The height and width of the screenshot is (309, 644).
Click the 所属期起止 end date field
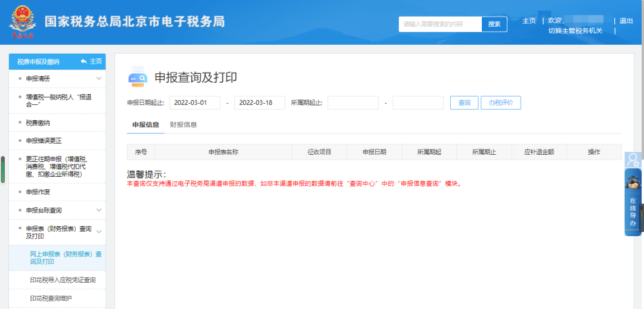[418, 103]
